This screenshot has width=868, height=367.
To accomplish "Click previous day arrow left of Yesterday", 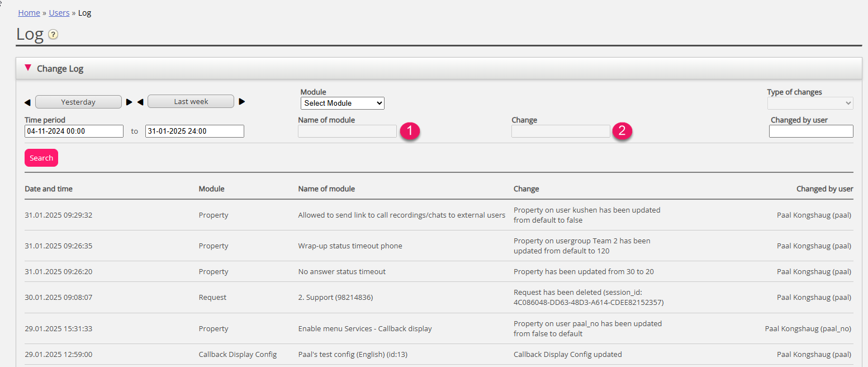I will pos(27,102).
